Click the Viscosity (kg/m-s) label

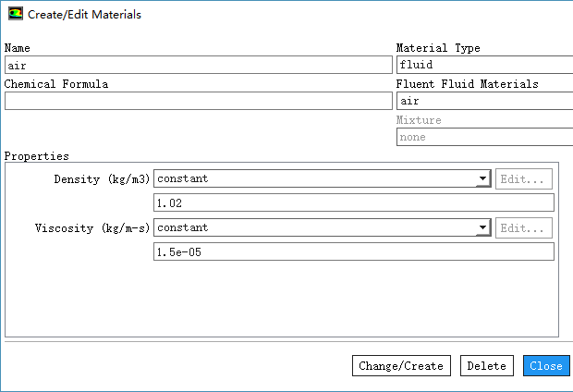click(92, 228)
